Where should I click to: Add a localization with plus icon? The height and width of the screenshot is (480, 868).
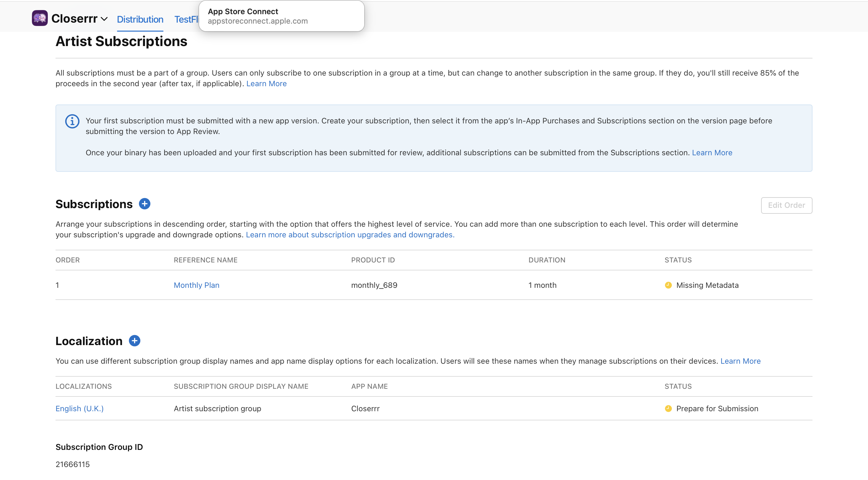pos(134,341)
